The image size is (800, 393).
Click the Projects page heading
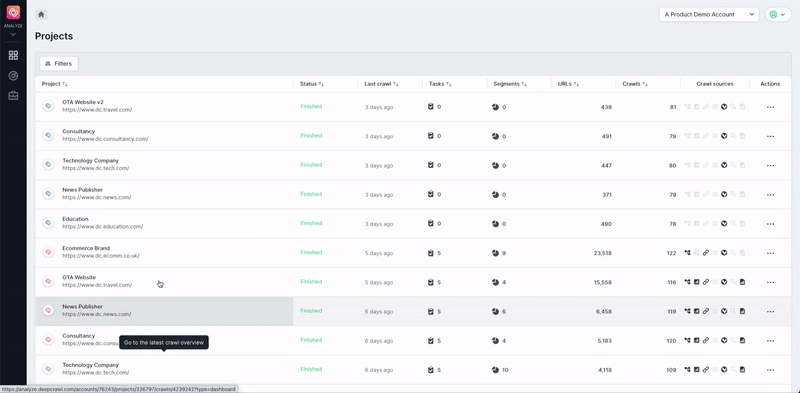pos(54,36)
